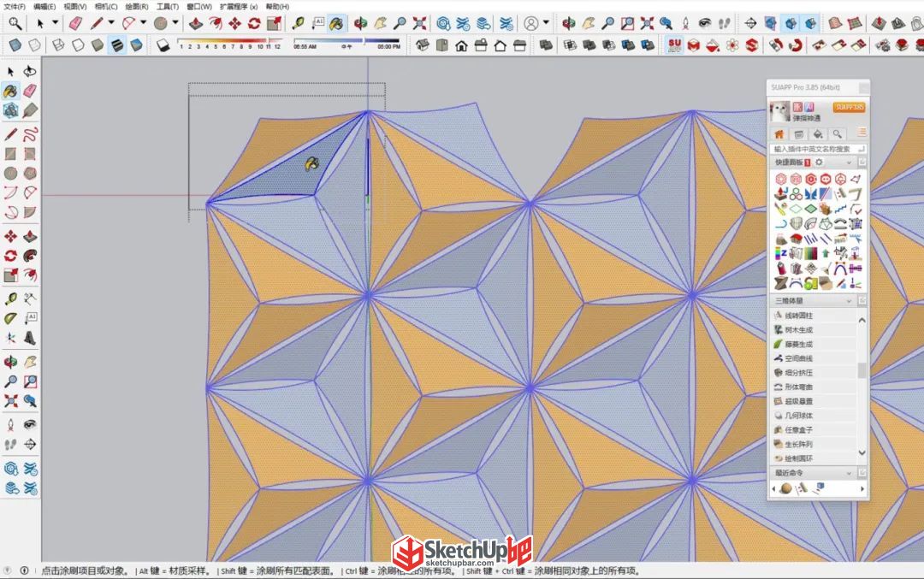Click the plugin name search field

click(818, 149)
